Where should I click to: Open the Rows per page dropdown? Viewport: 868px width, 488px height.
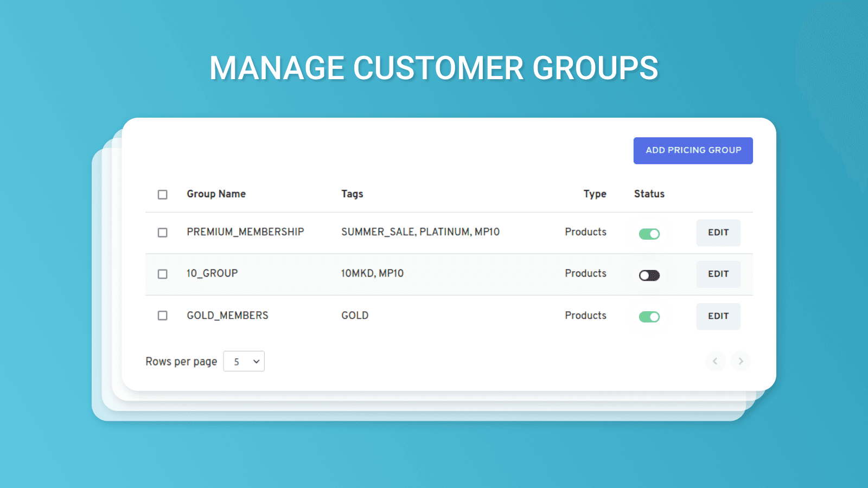pos(244,361)
